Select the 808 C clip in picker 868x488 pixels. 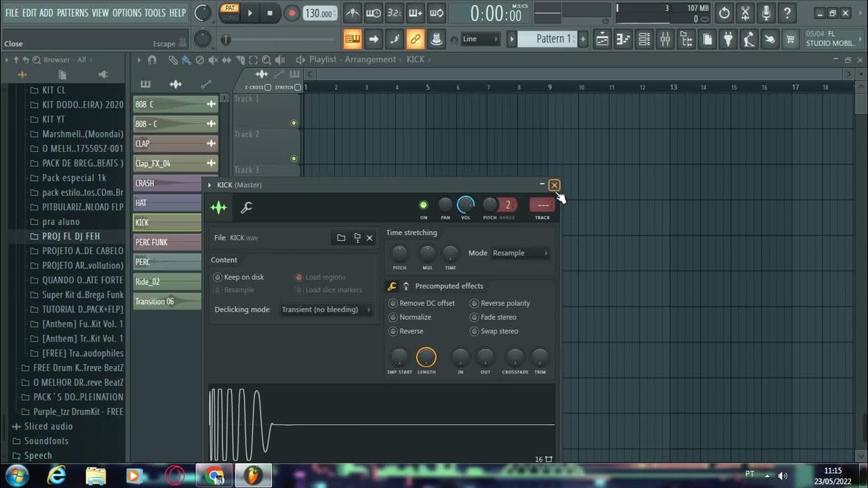pos(175,104)
